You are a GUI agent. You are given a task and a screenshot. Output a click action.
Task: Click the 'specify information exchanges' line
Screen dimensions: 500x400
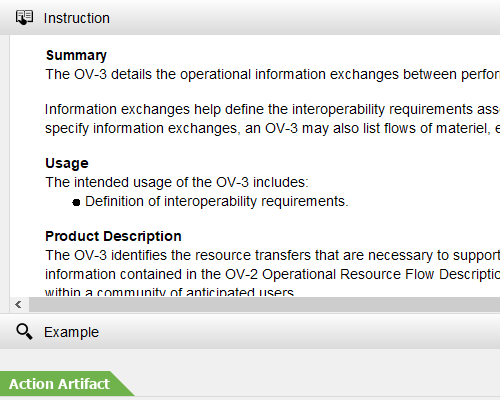point(272,128)
